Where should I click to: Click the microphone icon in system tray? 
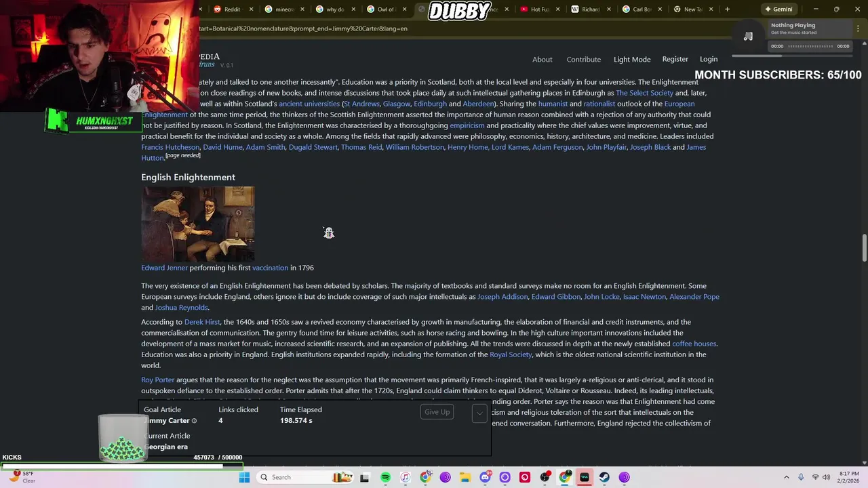click(x=801, y=477)
